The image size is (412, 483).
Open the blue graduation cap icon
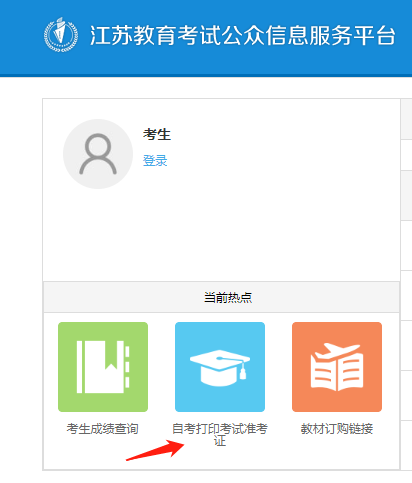(220, 367)
